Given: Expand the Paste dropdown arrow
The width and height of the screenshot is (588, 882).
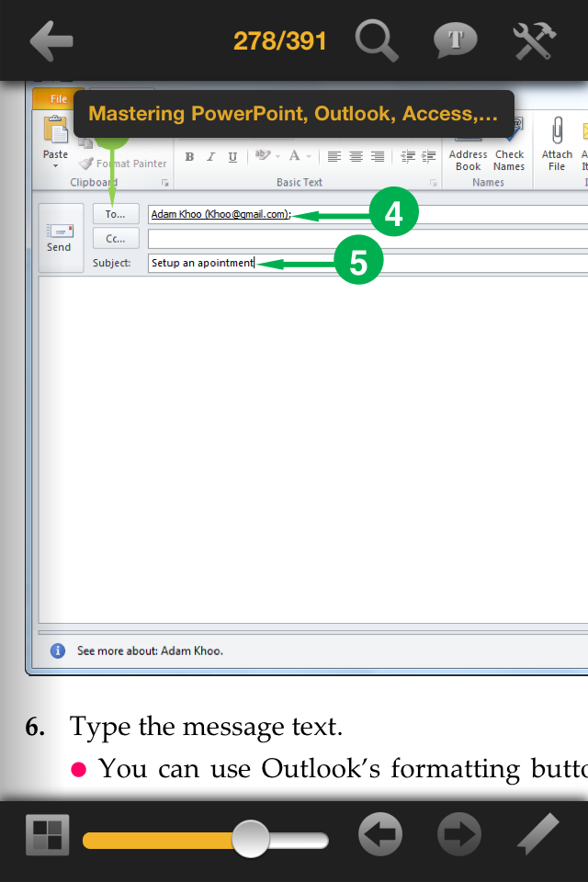Looking at the screenshot, I should pyautogui.click(x=55, y=166).
